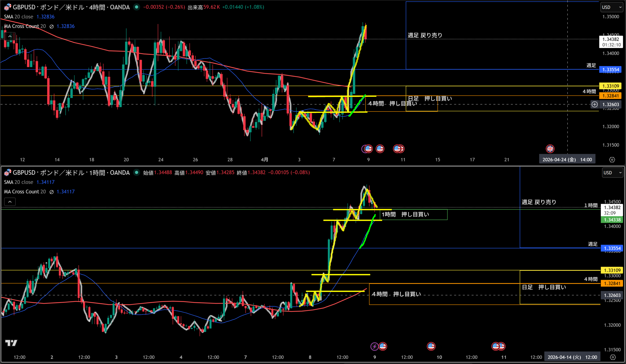Screen dimensions: 626x364
Task: Click MA Cross Count hidden-value icon, upper chart
Action: (x=51, y=26)
